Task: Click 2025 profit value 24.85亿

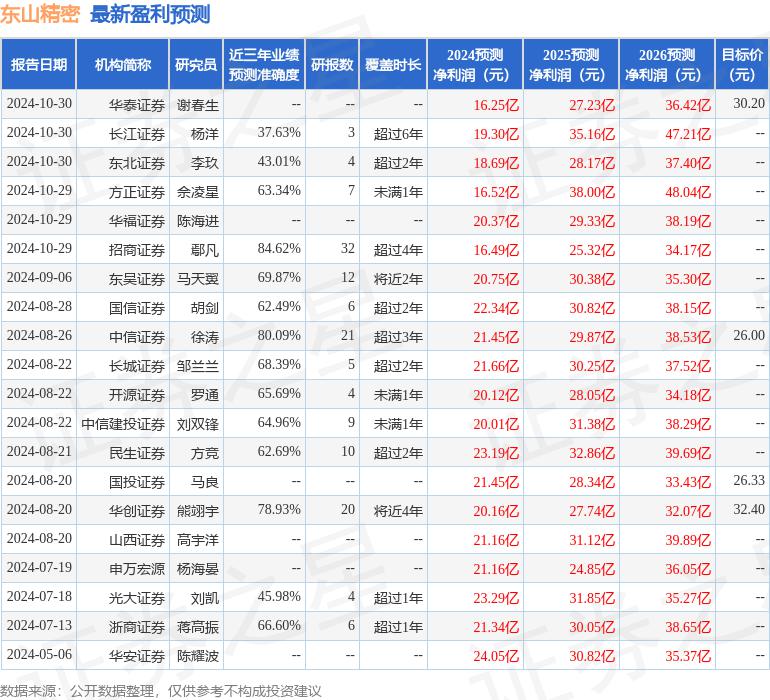Action: pos(592,569)
